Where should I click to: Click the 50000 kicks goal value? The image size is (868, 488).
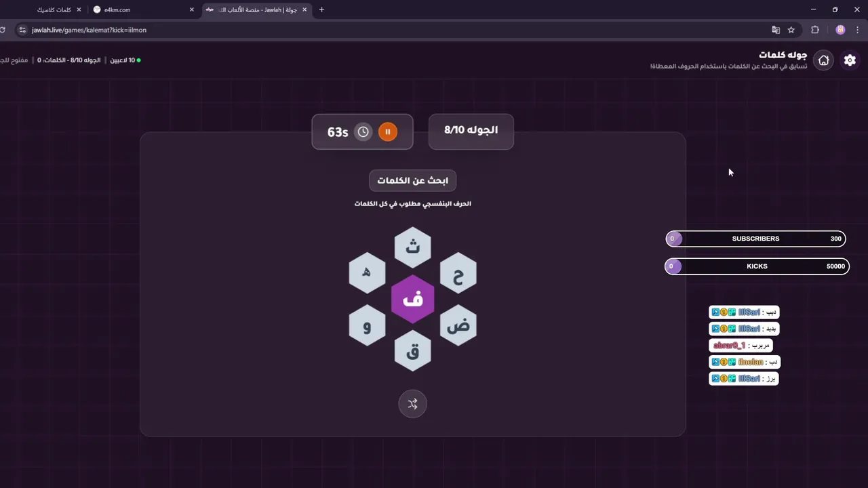tap(835, 266)
